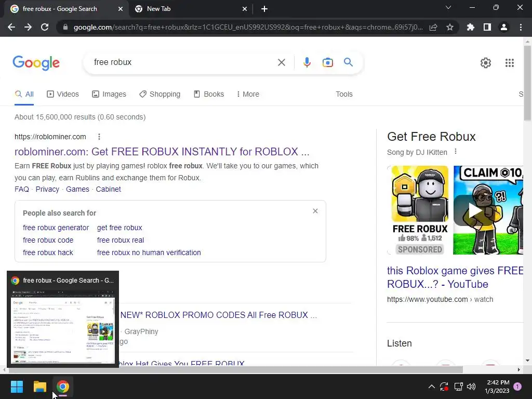
Task: Open the network tray icon
Action: click(458, 387)
